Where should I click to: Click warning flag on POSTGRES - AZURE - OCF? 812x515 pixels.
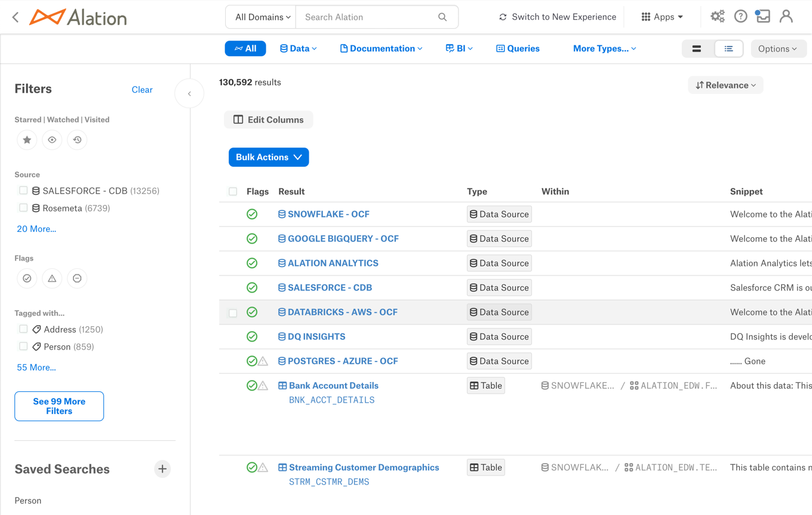click(x=263, y=361)
